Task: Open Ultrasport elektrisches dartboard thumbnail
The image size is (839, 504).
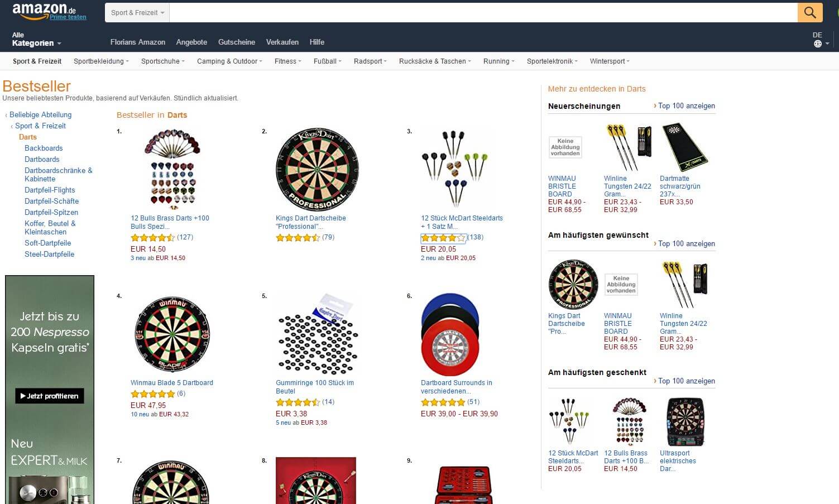Action: [685, 422]
